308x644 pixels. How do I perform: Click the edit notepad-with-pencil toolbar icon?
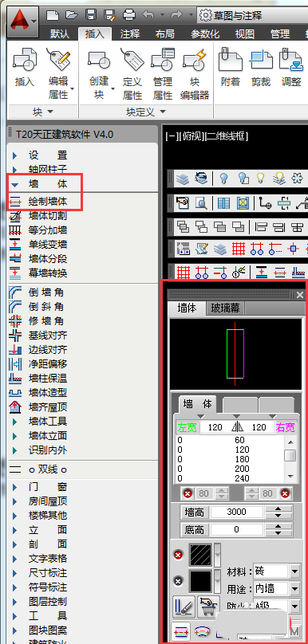[x=202, y=249]
